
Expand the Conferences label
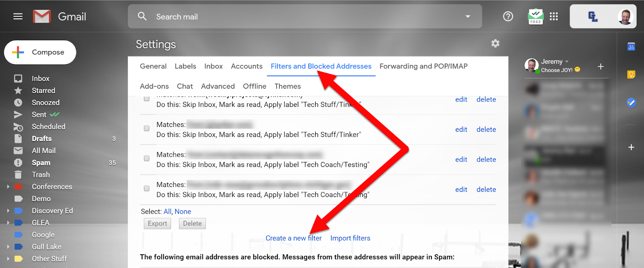pos(8,187)
